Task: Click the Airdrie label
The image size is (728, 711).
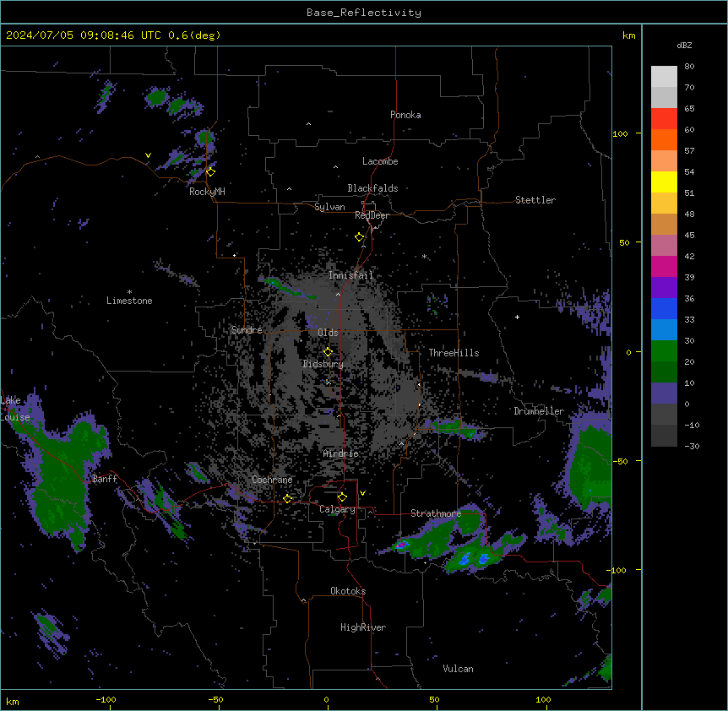Action: 341,453
